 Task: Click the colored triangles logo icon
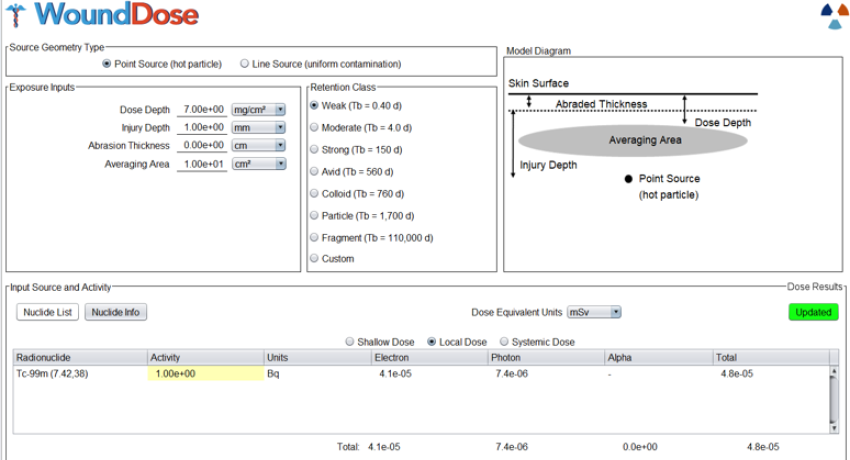click(x=835, y=16)
